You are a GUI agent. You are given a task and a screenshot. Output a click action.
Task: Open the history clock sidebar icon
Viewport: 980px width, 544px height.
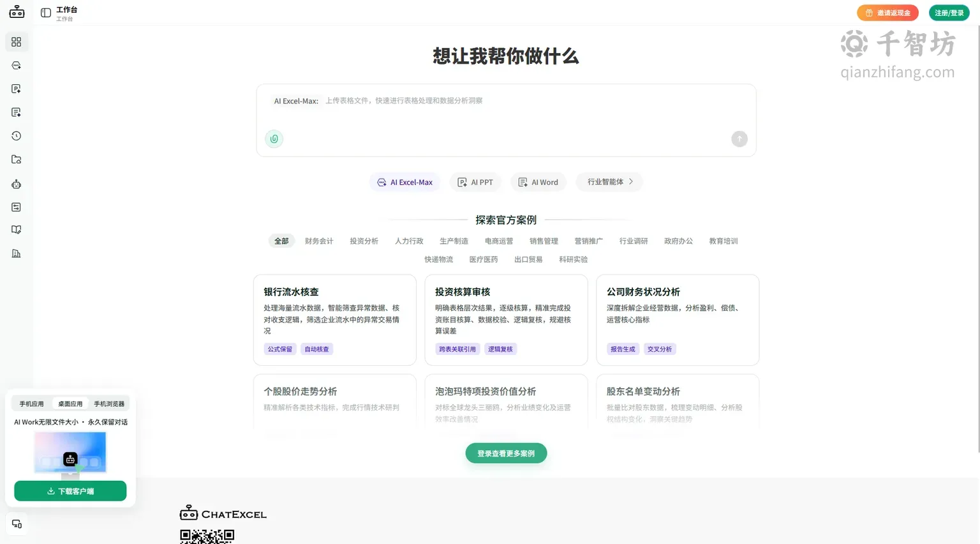[17, 136]
